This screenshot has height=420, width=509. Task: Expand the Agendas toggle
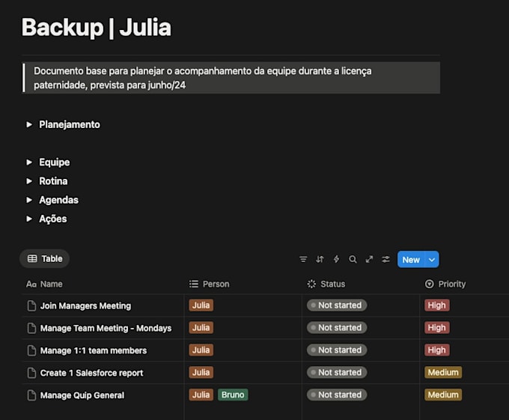pyautogui.click(x=29, y=200)
